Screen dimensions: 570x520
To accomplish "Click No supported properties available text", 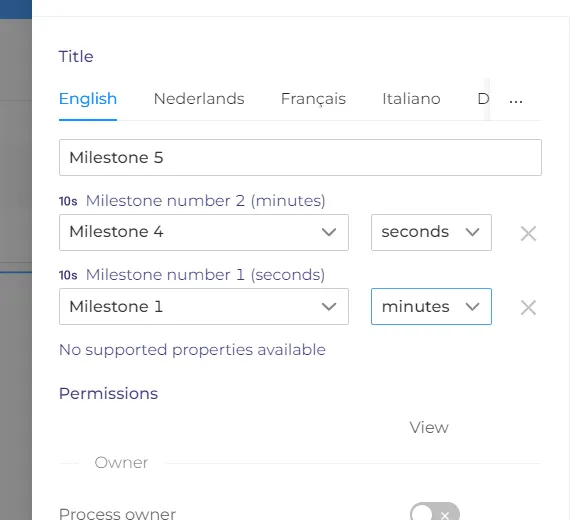I will 192,350.
